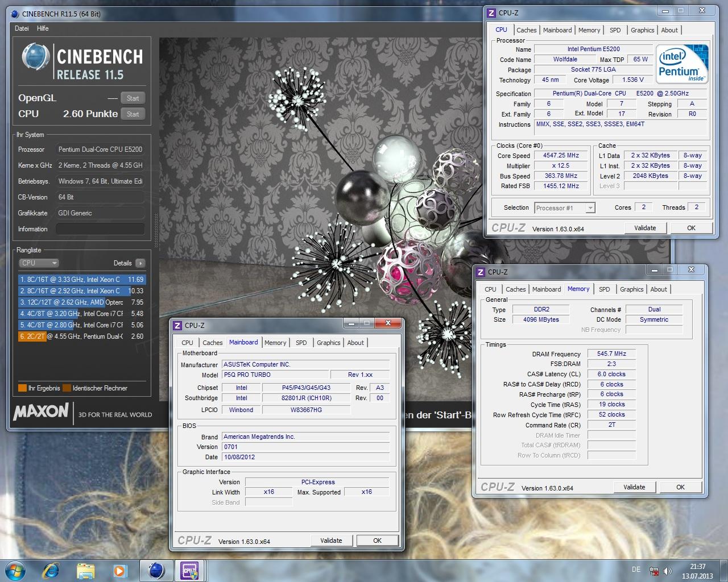The height and width of the screenshot is (582, 728).
Task: Click the Show desktop strip at taskbar end
Action: (x=723, y=571)
